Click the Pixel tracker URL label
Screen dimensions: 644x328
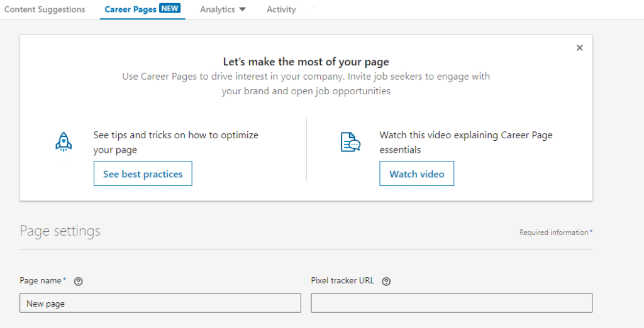(343, 281)
